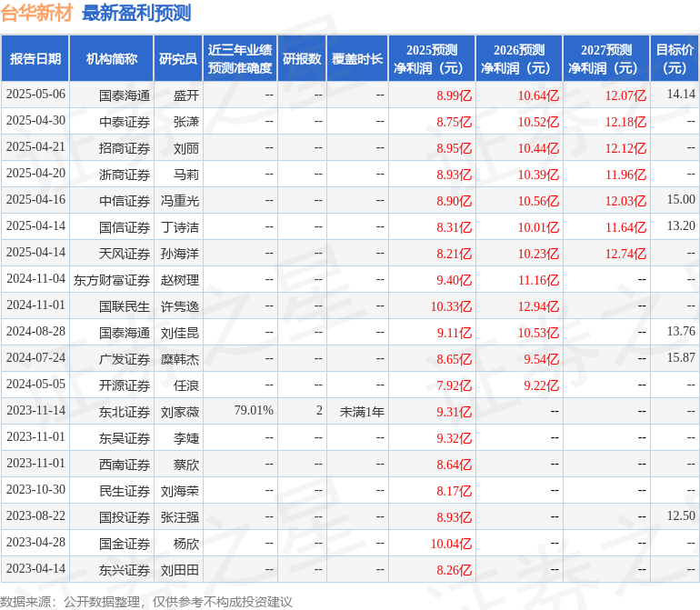Select the 7.92亿 value
The height and width of the screenshot is (610, 700).
pos(454,385)
